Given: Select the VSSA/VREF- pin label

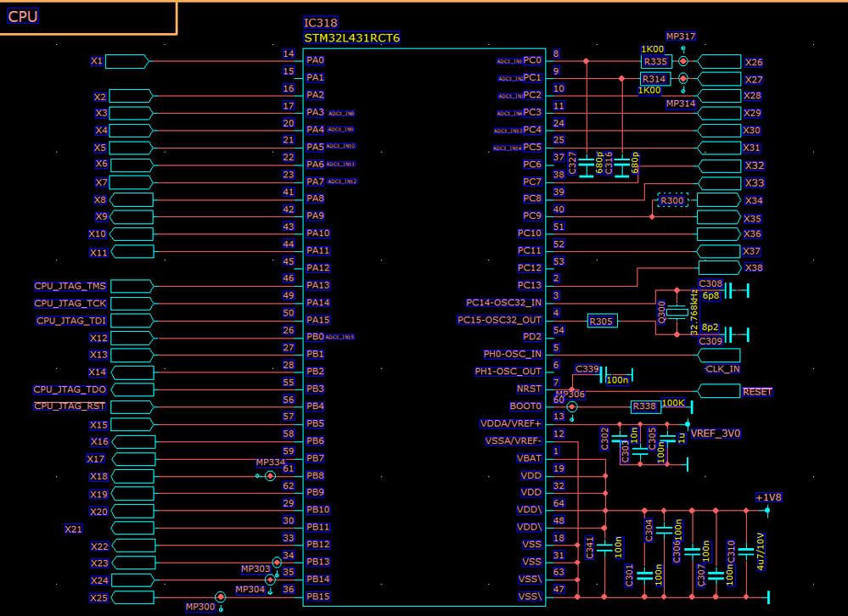Looking at the screenshot, I should [514, 441].
